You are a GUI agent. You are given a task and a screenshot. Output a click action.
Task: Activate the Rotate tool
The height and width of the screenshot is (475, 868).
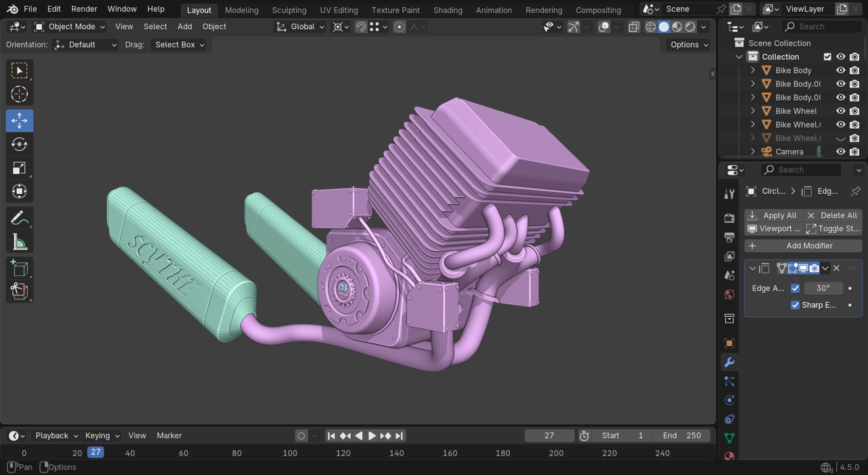point(19,144)
